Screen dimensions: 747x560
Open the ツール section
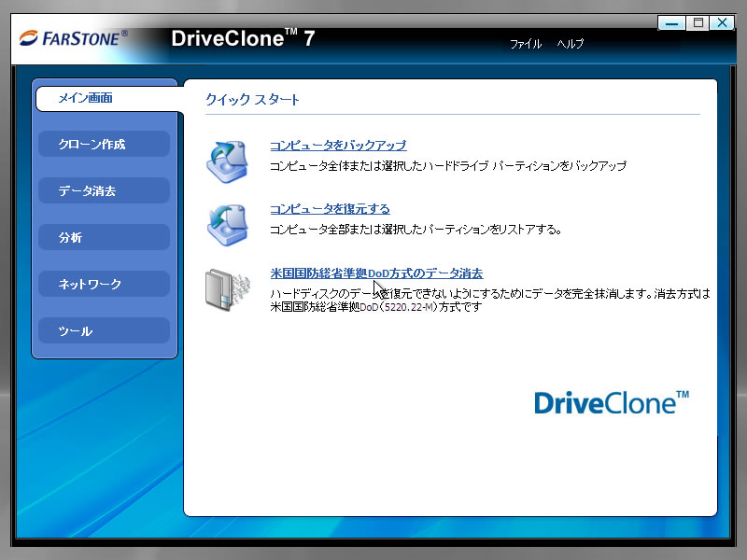(x=104, y=330)
